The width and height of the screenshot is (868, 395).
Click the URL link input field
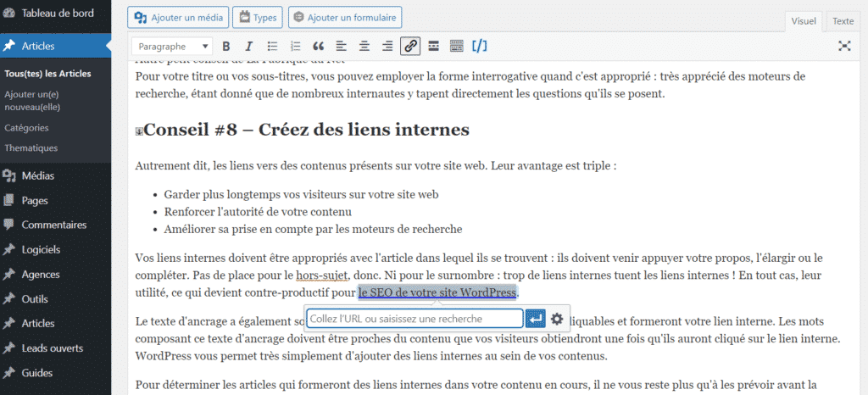coord(414,319)
